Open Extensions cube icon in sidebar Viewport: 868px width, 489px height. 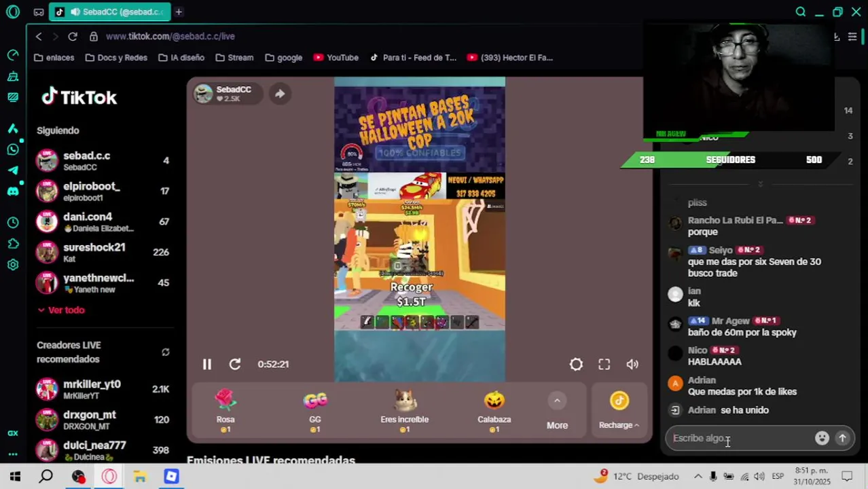(12, 243)
